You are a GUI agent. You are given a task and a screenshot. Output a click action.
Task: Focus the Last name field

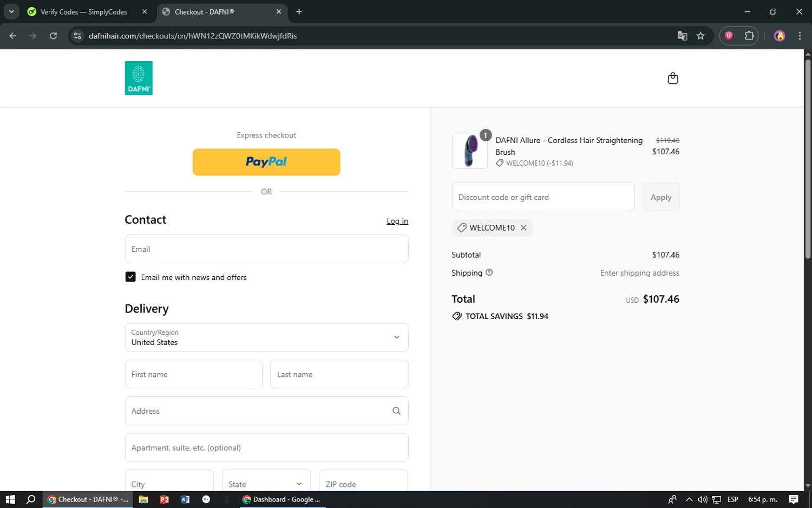pyautogui.click(x=339, y=374)
